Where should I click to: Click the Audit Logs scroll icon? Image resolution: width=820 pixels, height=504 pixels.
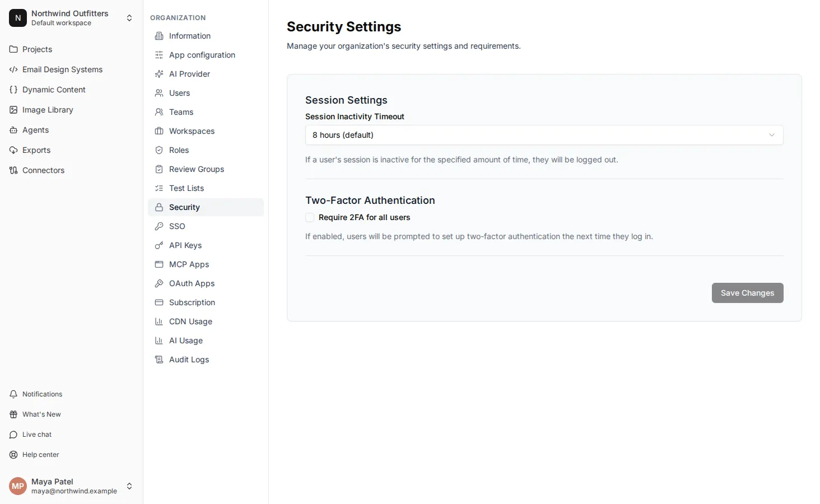point(159,360)
